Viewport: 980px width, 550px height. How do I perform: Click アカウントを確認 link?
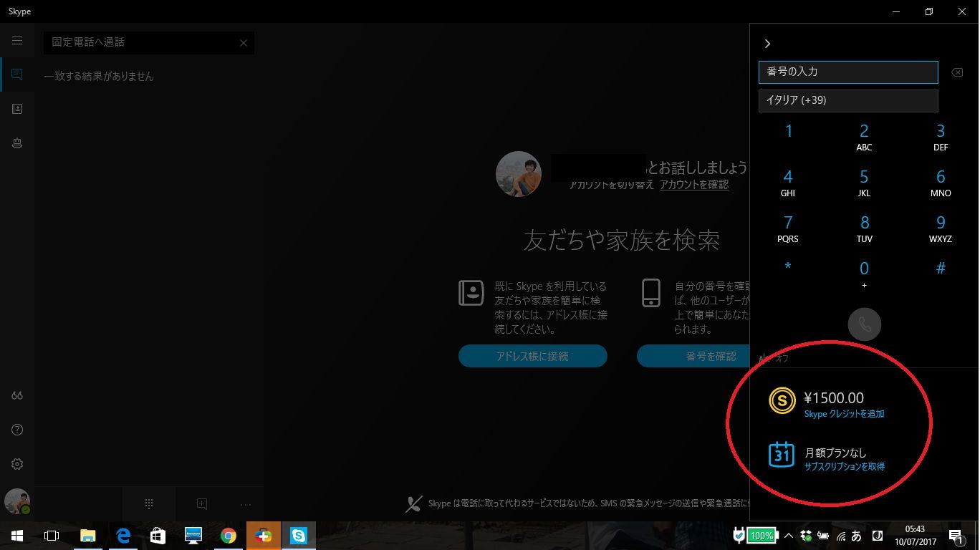tap(694, 185)
